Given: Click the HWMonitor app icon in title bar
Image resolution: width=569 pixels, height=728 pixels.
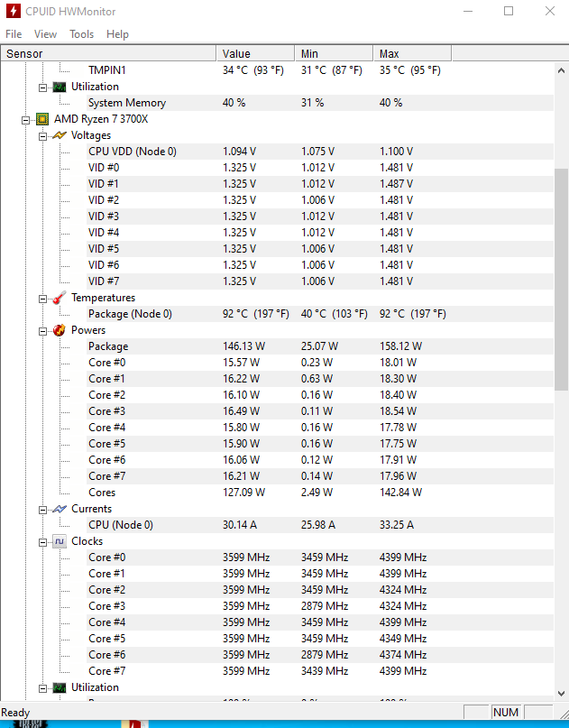Looking at the screenshot, I should click(x=13, y=11).
